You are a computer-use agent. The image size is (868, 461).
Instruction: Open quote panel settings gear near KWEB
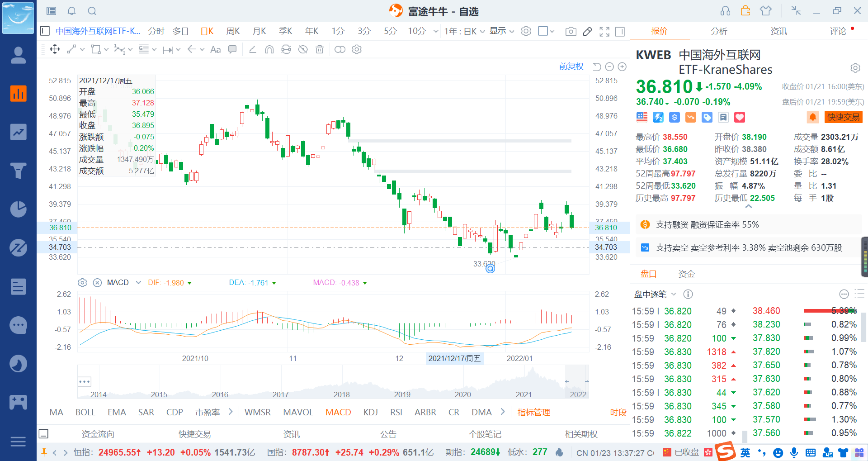coord(855,68)
